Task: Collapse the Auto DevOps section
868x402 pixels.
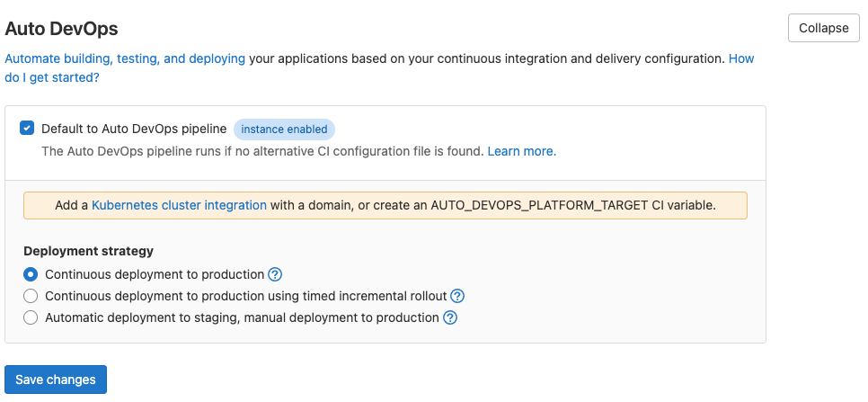Action: click(824, 28)
